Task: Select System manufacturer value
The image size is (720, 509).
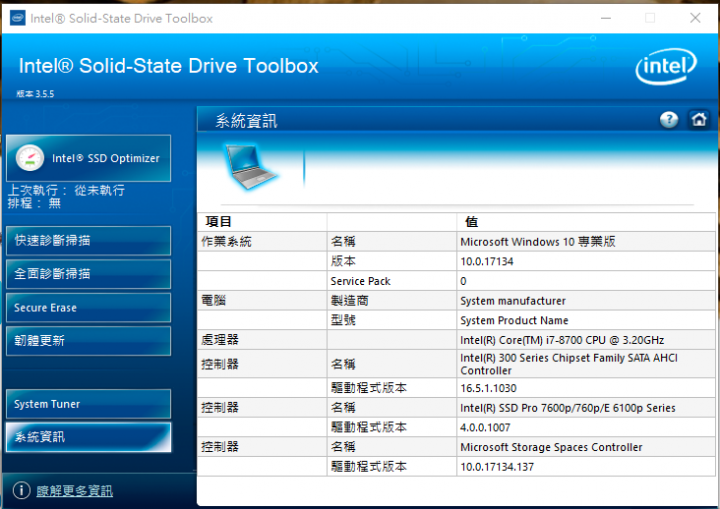Action: 513,301
